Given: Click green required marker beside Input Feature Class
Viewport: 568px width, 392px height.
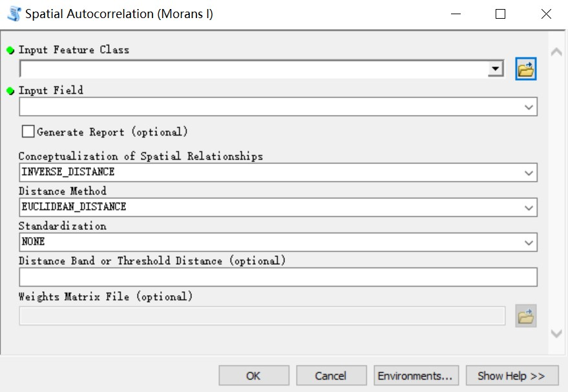Looking at the screenshot, I should [10, 50].
